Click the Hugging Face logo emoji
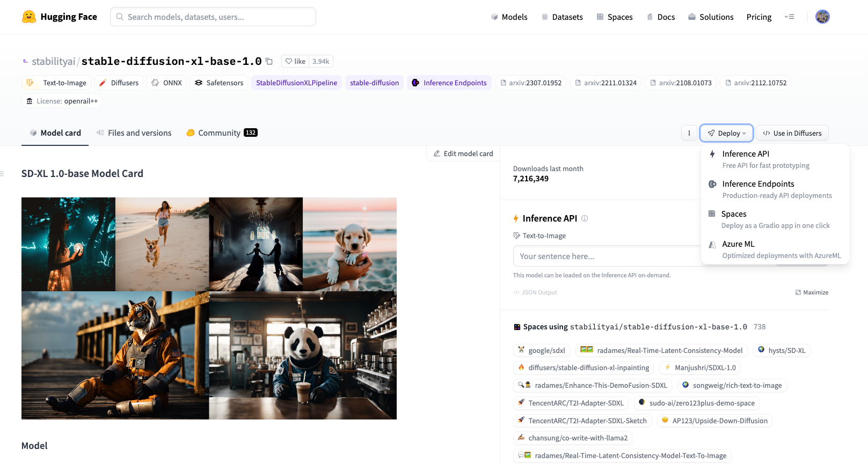This screenshot has width=868, height=464. pos(29,17)
